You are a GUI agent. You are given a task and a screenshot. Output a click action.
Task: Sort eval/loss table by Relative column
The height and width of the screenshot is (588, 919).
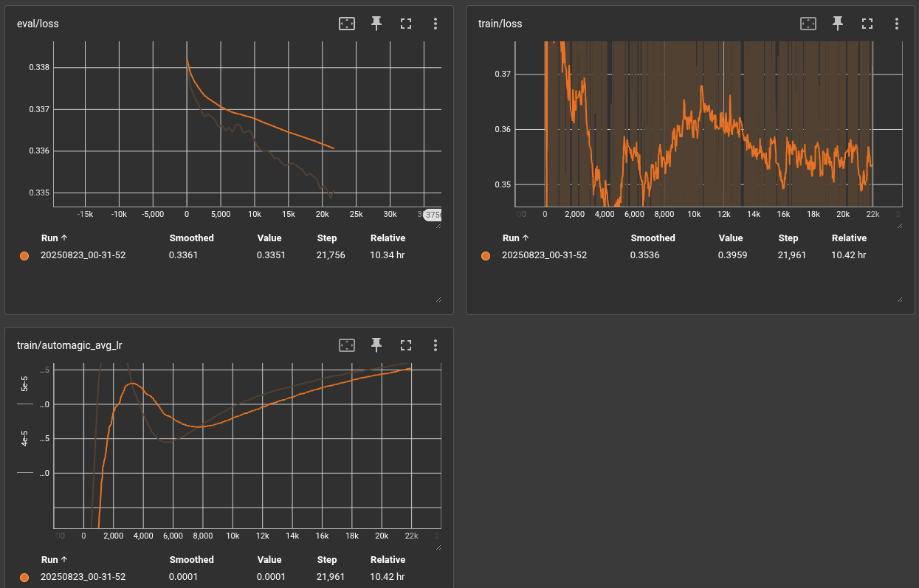[x=388, y=238]
